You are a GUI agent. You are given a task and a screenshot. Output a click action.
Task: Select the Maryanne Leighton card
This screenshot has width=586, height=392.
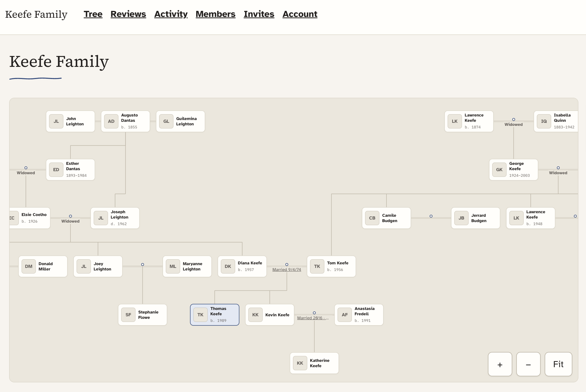pos(187,266)
